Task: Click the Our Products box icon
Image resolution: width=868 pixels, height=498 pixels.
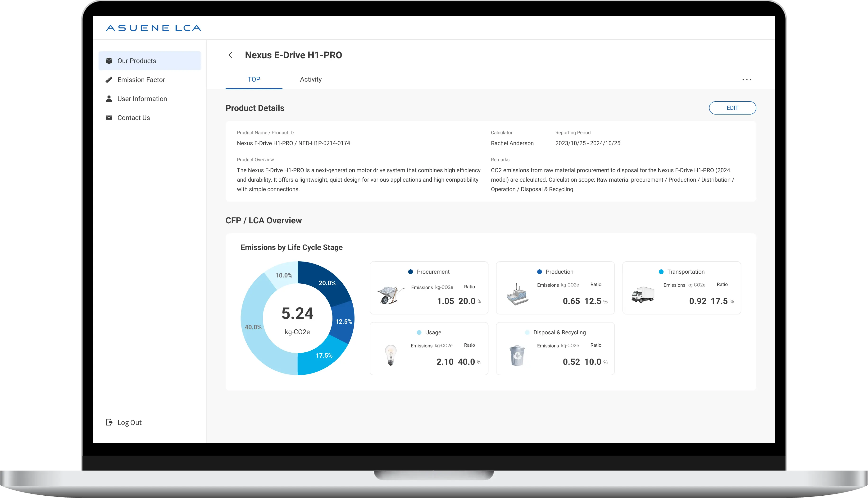Action: click(109, 61)
